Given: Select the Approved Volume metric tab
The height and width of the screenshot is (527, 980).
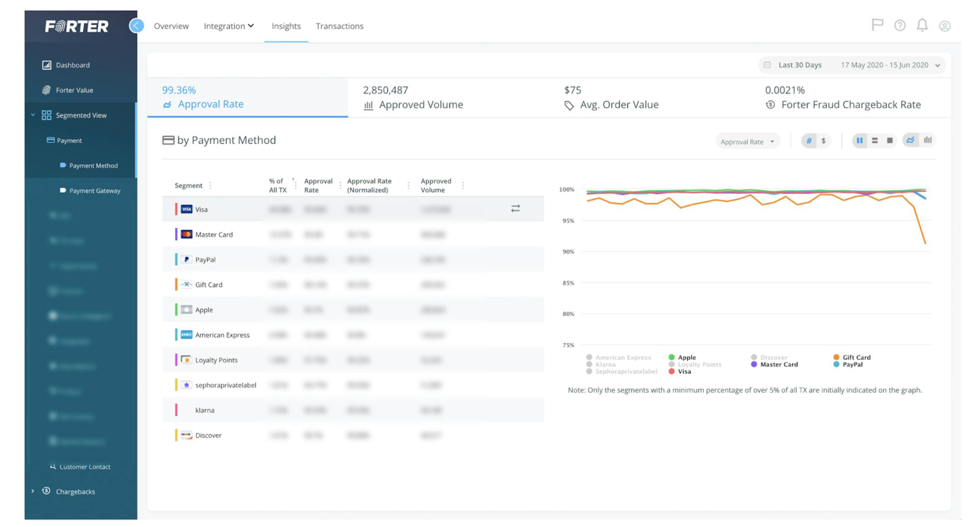Looking at the screenshot, I should 413,98.
